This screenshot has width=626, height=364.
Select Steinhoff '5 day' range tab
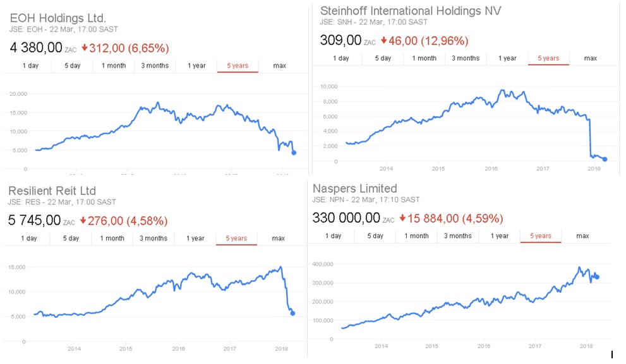tap(383, 58)
